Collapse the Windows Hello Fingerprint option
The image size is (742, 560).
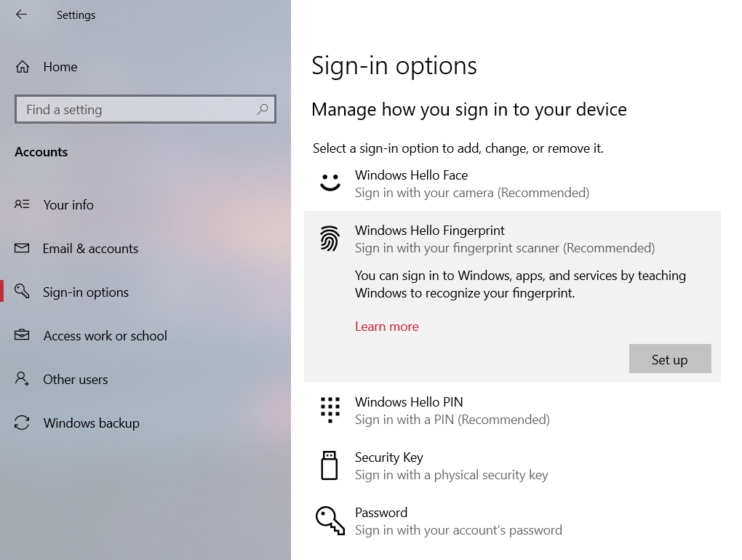(512, 239)
